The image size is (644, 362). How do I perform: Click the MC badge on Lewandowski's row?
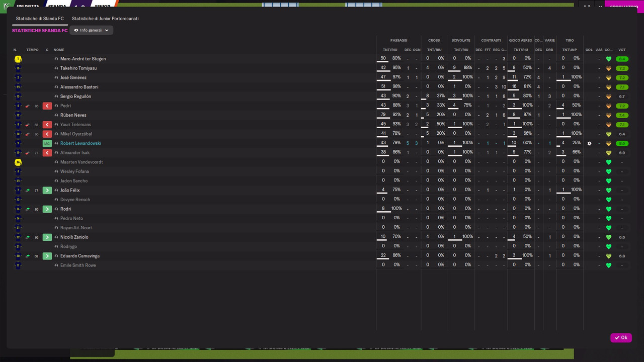pos(47,144)
